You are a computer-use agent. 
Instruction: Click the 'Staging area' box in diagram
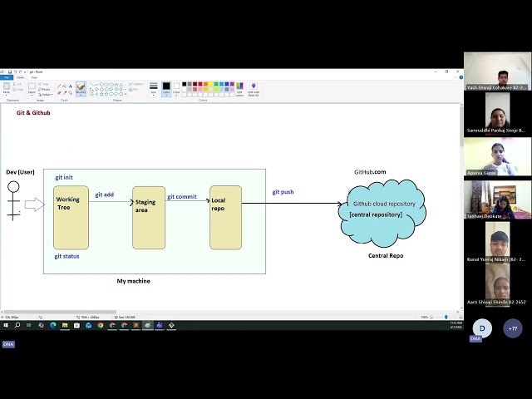click(x=149, y=218)
